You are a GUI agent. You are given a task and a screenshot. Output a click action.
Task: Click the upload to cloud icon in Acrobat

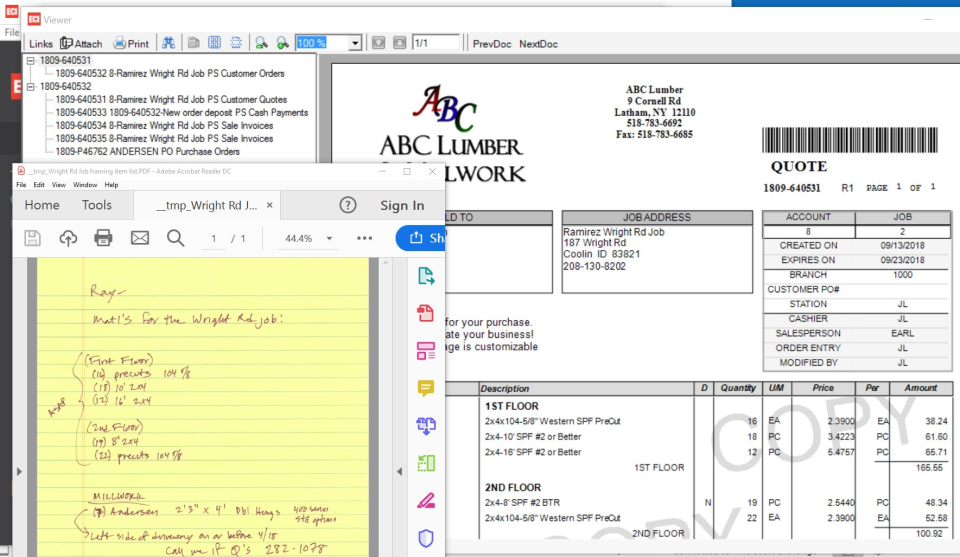click(68, 238)
